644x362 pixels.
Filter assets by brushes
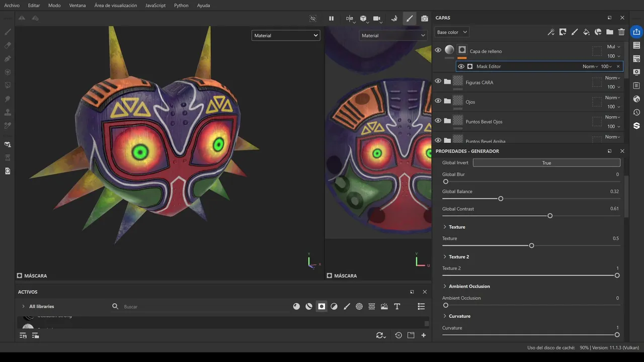click(x=347, y=307)
